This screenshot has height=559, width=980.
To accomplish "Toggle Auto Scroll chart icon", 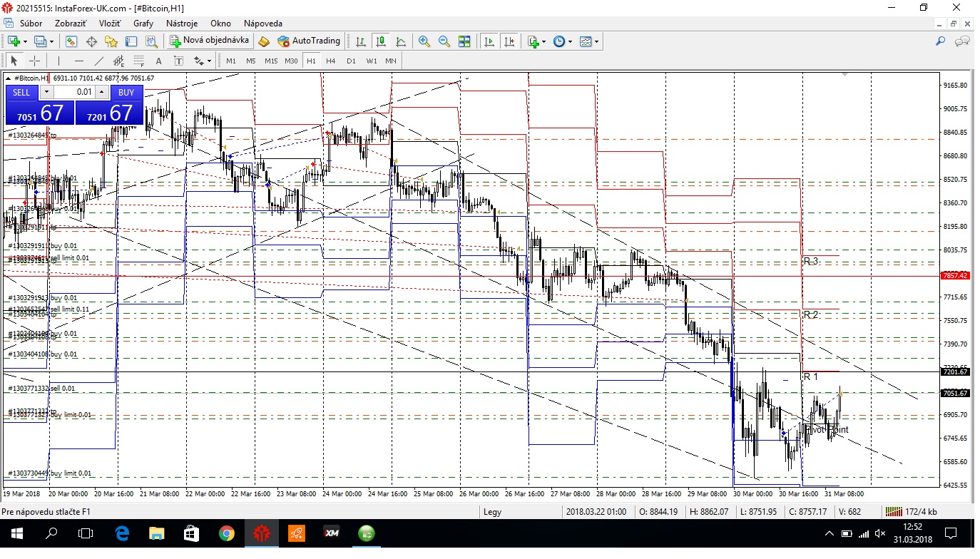I will 489,41.
